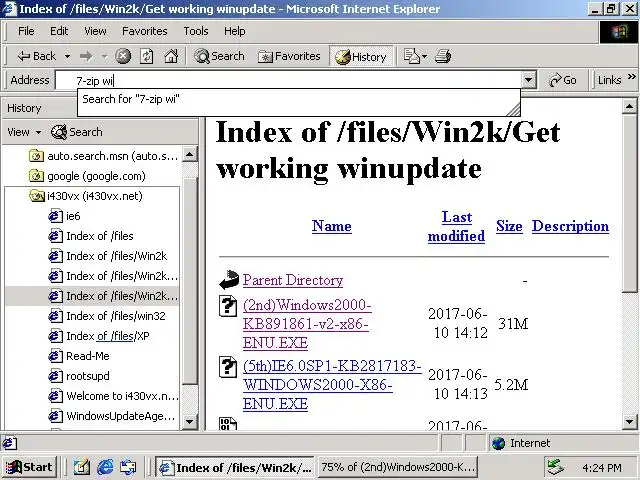This screenshot has height=480, width=640.
Task: Sort listing by the Description link
Action: click(570, 226)
